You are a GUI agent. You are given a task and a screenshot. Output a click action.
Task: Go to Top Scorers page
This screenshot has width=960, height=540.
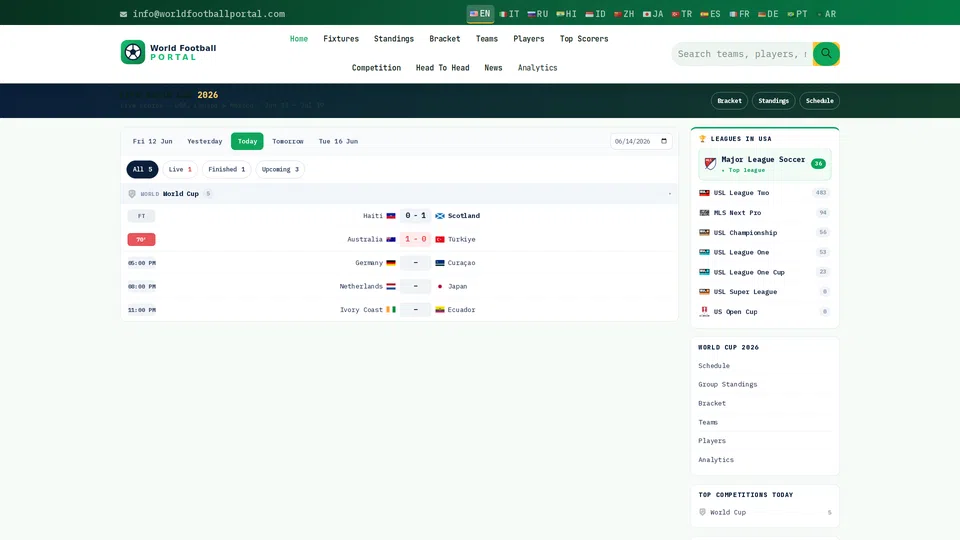tap(584, 39)
